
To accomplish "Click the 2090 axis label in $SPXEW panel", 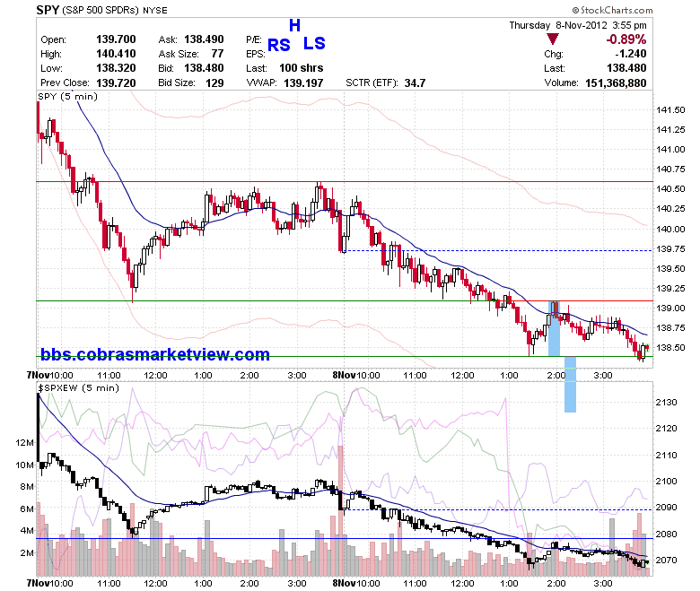I will point(666,507).
